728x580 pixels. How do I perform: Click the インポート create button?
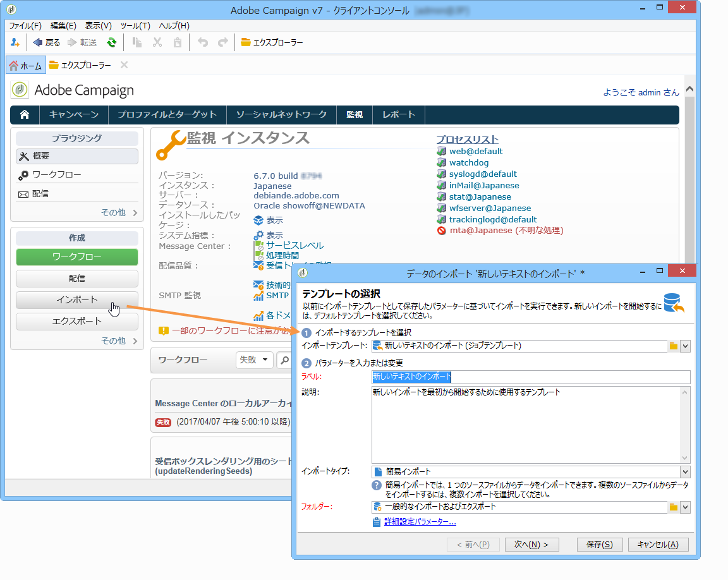click(x=77, y=299)
